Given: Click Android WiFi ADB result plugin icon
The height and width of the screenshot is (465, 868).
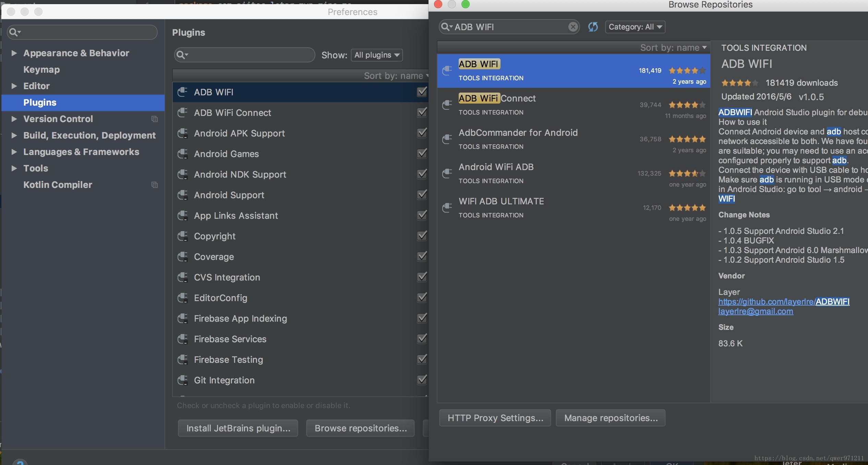Looking at the screenshot, I should (x=447, y=173).
